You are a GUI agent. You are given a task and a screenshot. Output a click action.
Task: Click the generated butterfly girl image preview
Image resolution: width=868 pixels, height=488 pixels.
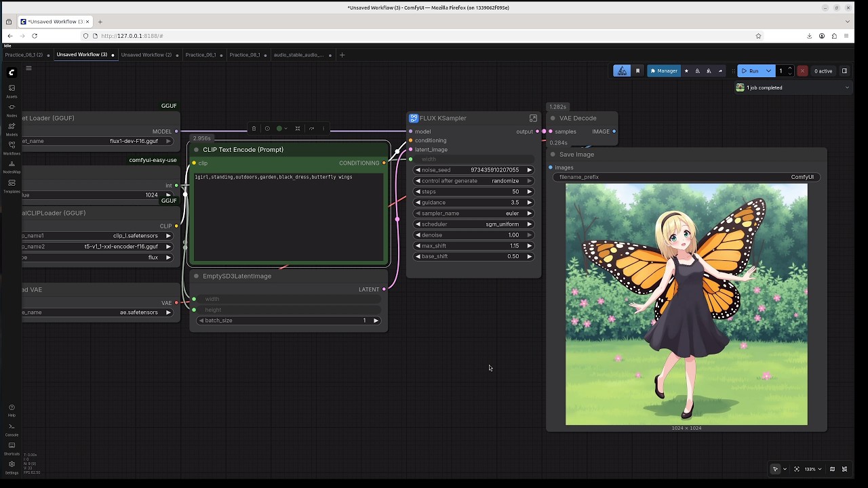click(x=686, y=304)
